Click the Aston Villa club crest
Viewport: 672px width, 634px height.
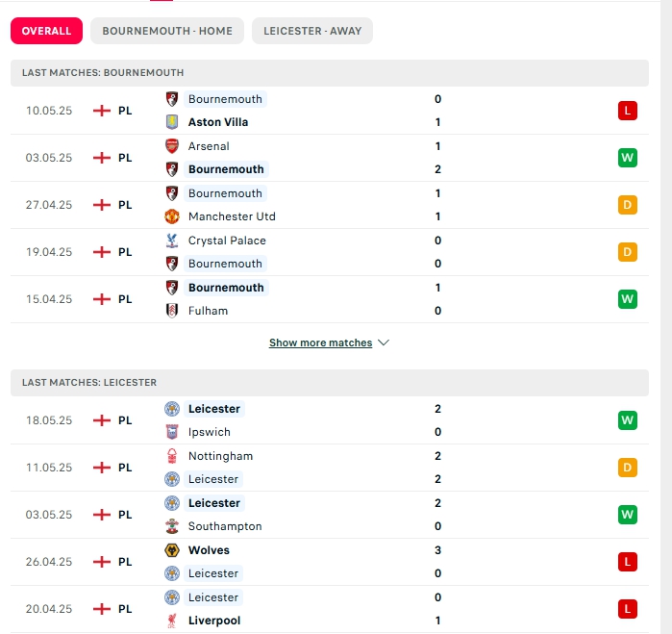click(x=172, y=122)
